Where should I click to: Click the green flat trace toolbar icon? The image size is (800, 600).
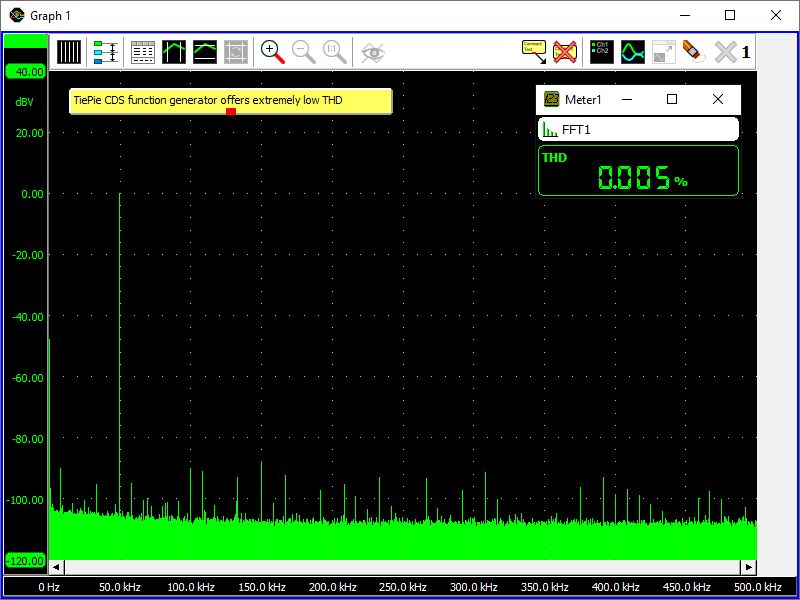point(205,52)
